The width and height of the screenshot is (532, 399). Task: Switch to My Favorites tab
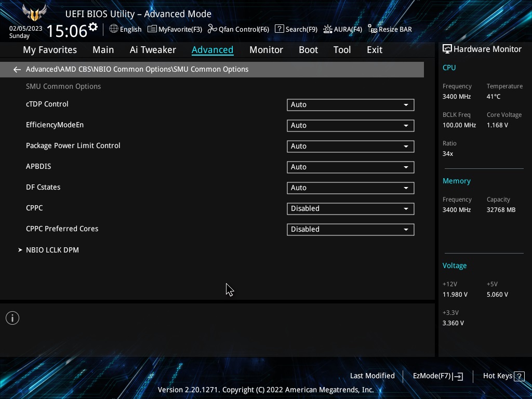click(x=50, y=50)
